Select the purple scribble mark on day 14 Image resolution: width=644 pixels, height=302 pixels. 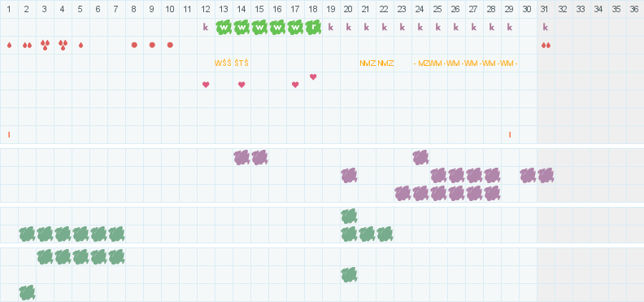coord(241,158)
